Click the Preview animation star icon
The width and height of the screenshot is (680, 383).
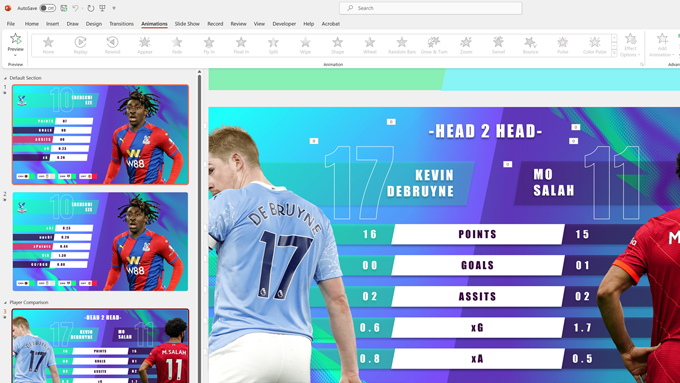tap(16, 39)
